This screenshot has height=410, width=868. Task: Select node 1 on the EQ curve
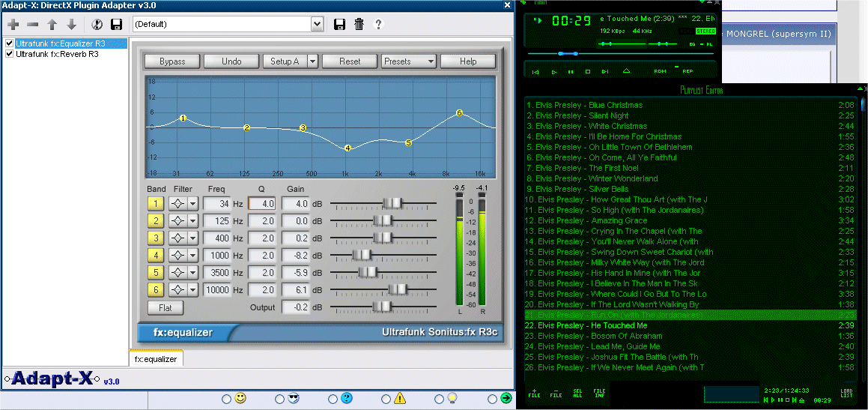click(183, 118)
